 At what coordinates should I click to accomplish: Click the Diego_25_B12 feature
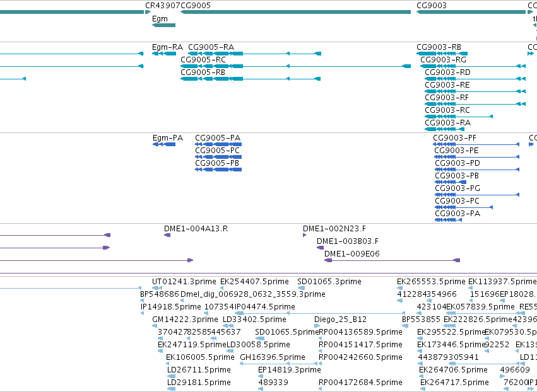[x=340, y=320]
